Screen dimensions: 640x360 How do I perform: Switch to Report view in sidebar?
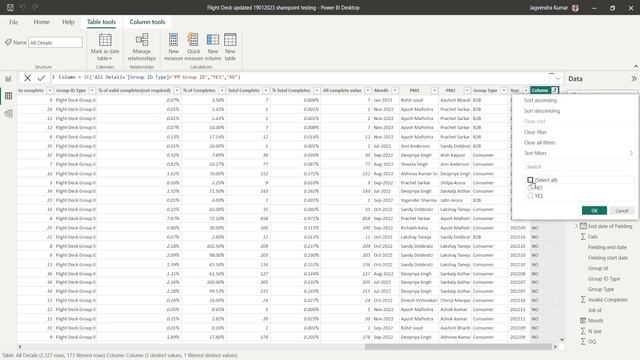(9, 79)
